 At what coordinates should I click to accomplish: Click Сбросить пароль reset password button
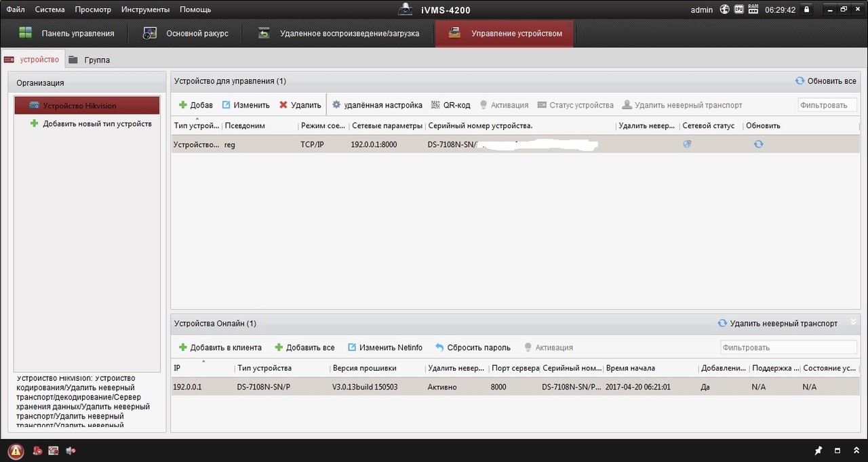[x=473, y=348]
